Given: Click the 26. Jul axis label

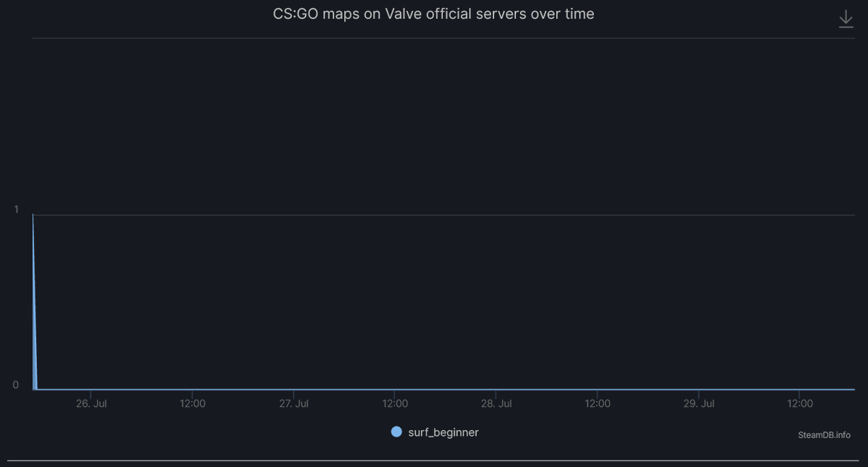Looking at the screenshot, I should coord(91,403).
